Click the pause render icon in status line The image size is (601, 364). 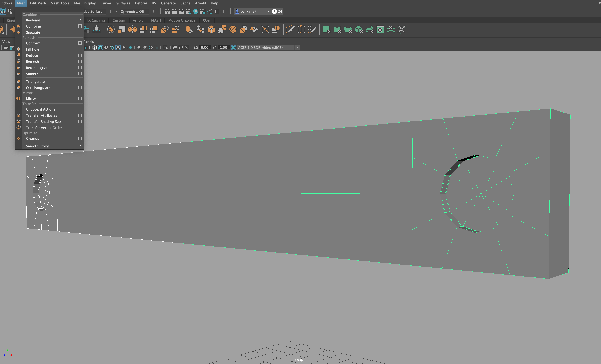point(217,11)
